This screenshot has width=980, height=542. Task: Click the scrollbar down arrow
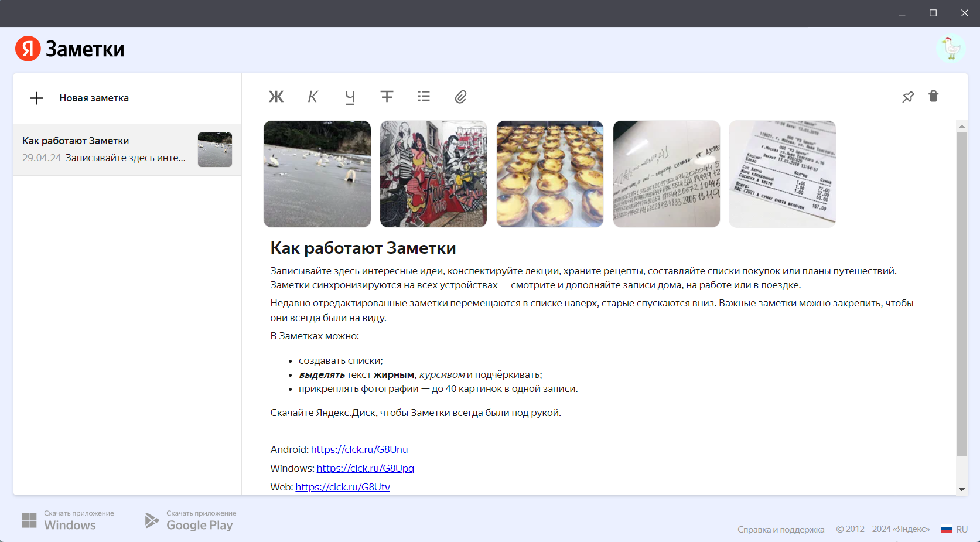coord(961,489)
